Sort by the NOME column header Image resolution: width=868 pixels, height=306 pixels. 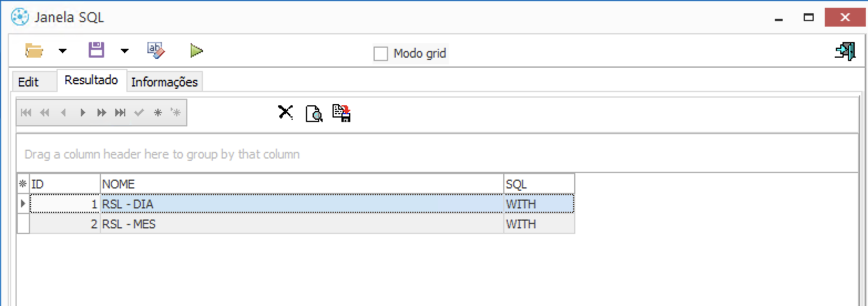click(302, 184)
